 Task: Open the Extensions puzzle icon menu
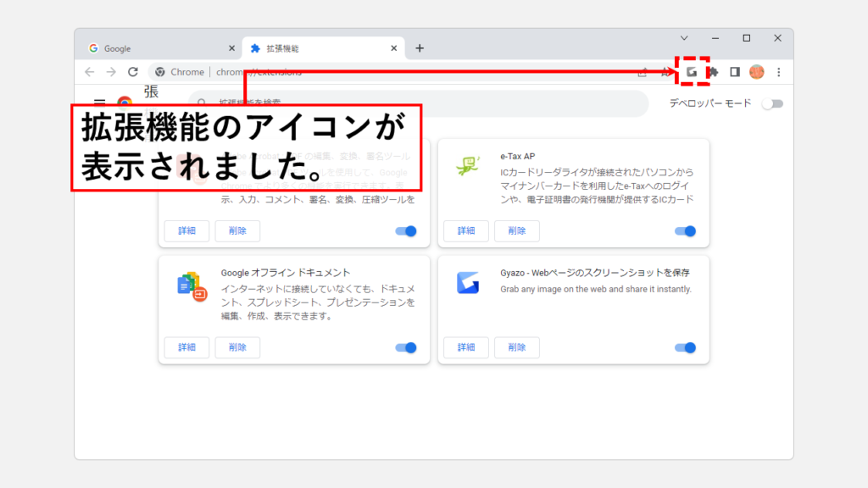713,72
